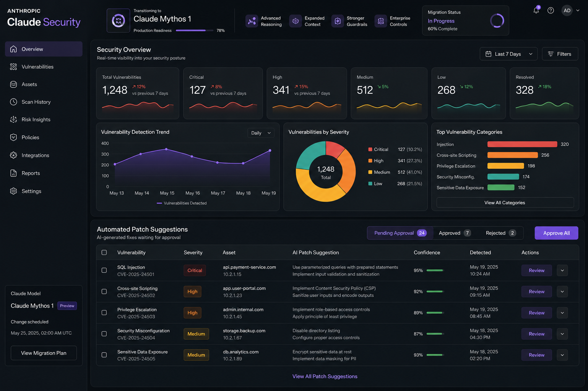
Task: Switch to the Pending Approval tab
Action: (x=400, y=233)
